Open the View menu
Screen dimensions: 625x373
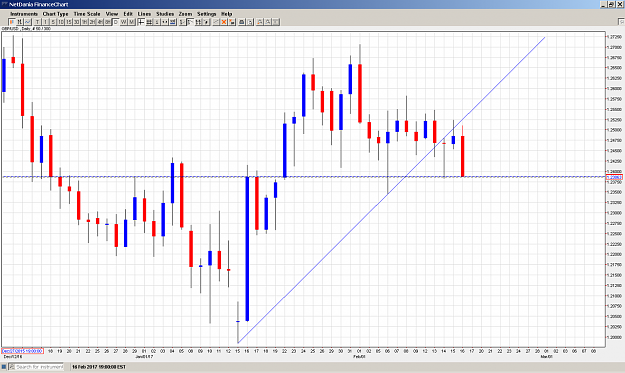click(x=112, y=14)
